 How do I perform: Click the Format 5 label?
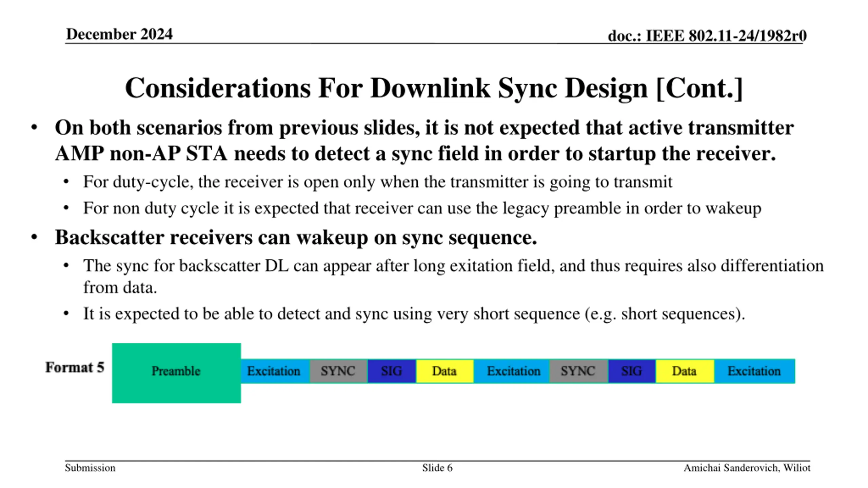tap(75, 367)
